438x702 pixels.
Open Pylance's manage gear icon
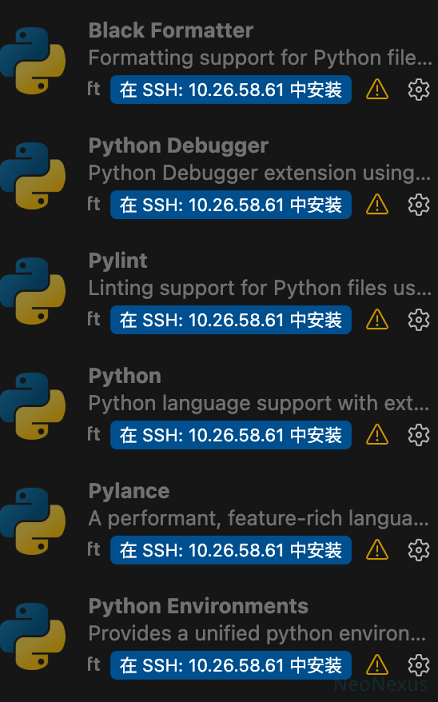pos(419,550)
